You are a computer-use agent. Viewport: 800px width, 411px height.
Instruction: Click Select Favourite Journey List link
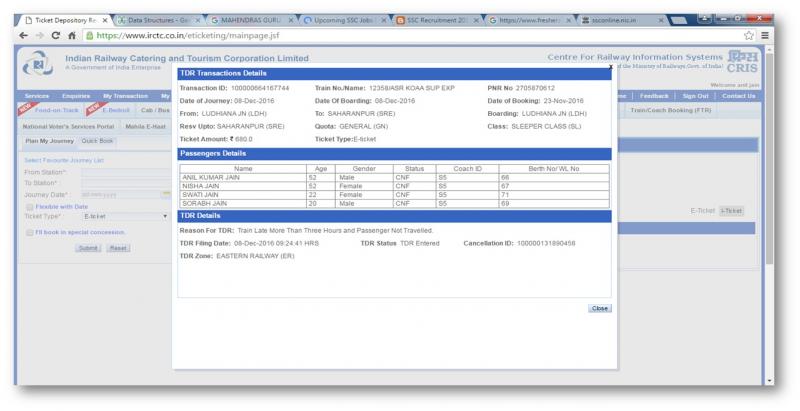tap(64, 160)
